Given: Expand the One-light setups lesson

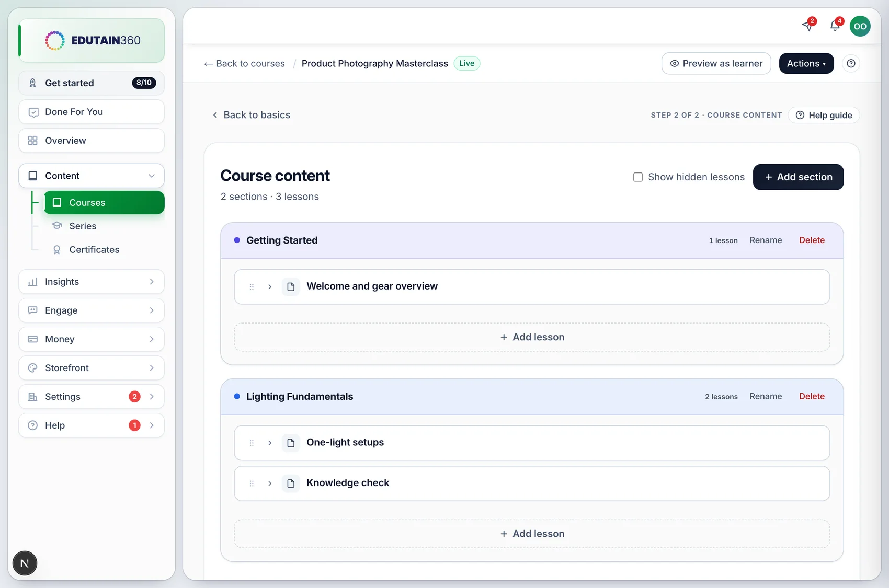Looking at the screenshot, I should point(270,443).
